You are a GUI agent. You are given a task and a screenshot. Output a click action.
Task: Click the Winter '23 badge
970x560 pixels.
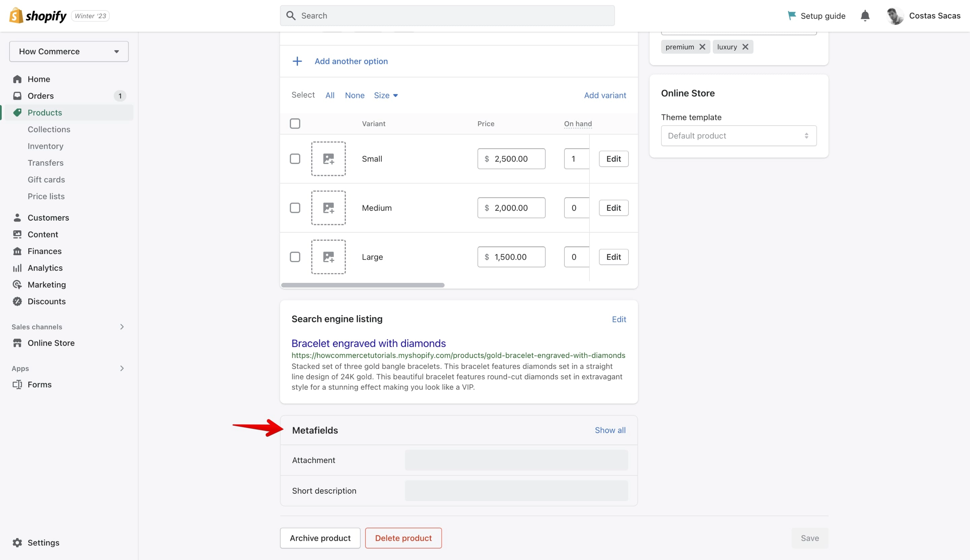pyautogui.click(x=90, y=16)
